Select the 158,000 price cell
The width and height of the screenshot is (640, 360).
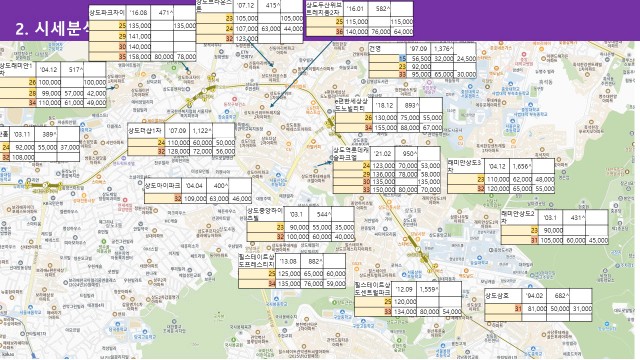tap(139, 57)
